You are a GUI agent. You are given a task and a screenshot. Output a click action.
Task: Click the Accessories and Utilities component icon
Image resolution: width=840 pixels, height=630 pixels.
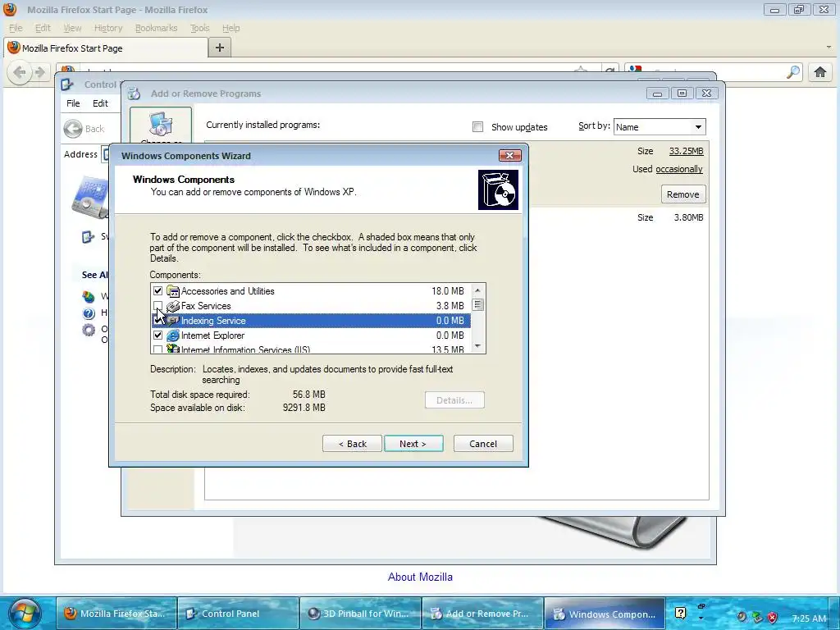[172, 291]
